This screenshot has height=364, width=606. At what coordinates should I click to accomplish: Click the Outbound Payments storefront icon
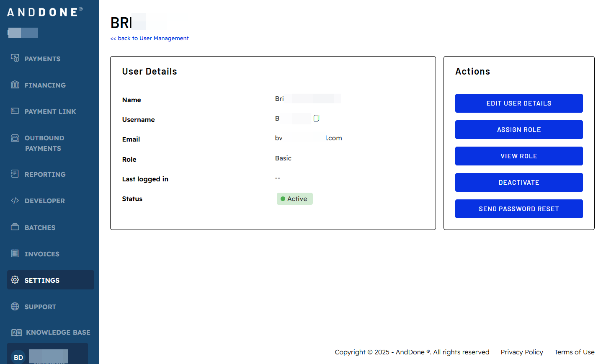(15, 137)
